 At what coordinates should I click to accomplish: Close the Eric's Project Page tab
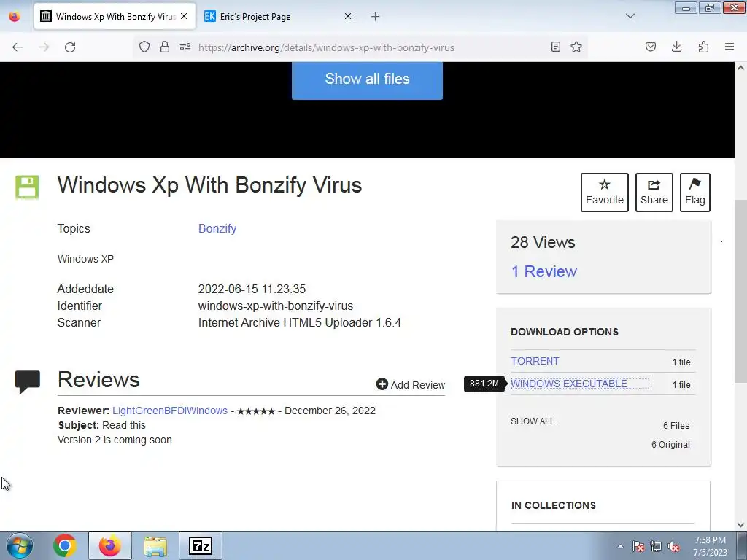[x=348, y=16]
